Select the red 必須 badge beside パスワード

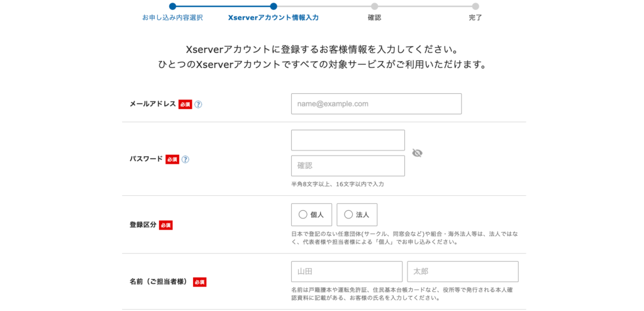[x=172, y=159]
